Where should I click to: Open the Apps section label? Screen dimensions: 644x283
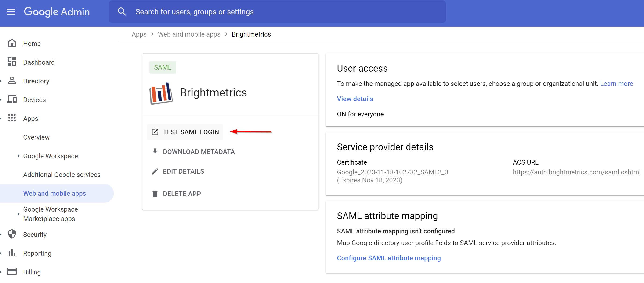[x=30, y=119]
